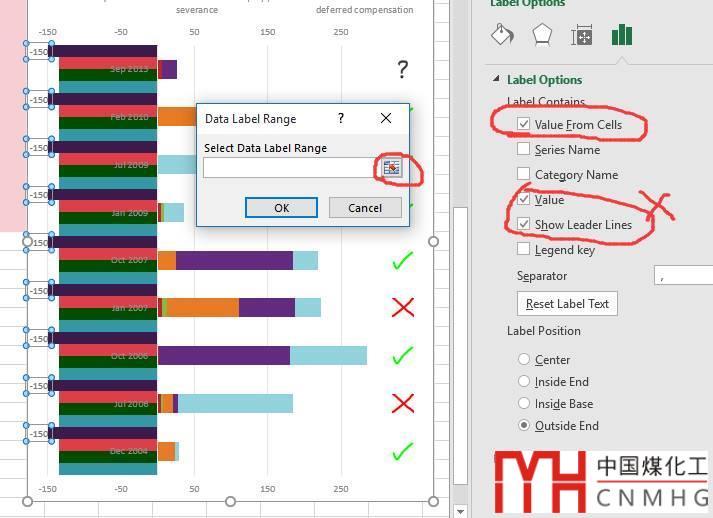Click the range selector collapse icon in dialog
This screenshot has height=518, width=713.
(392, 168)
